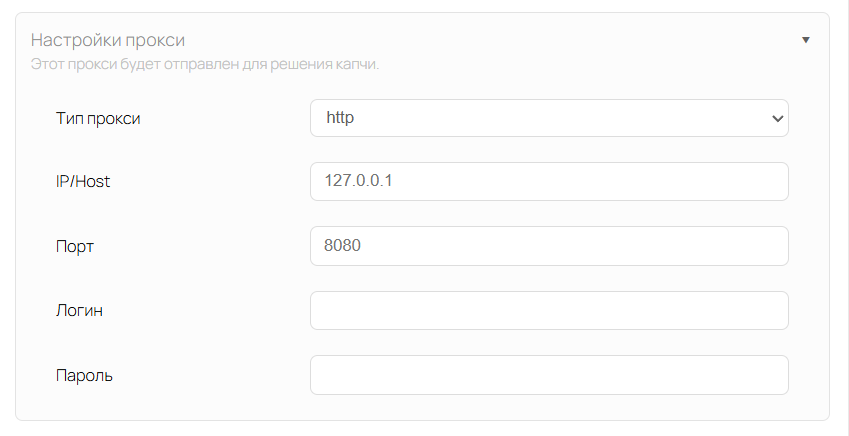This screenshot has width=849, height=436.
Task: Click the right end of the Пароль field
Action: (770, 375)
